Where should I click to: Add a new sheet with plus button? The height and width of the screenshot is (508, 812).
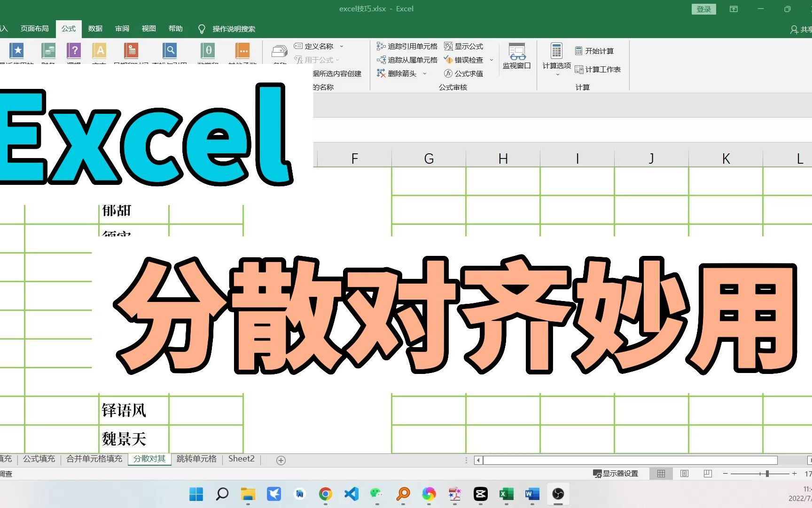(281, 460)
